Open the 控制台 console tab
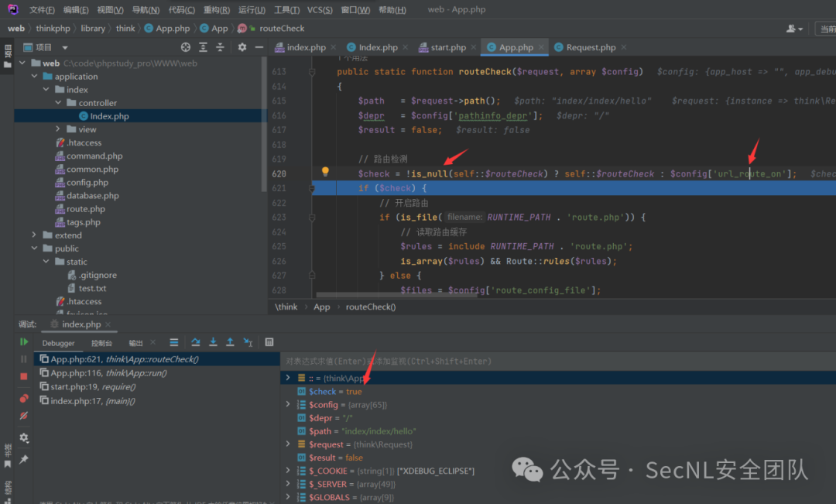Viewport: 836px width, 504px height. pyautogui.click(x=101, y=343)
